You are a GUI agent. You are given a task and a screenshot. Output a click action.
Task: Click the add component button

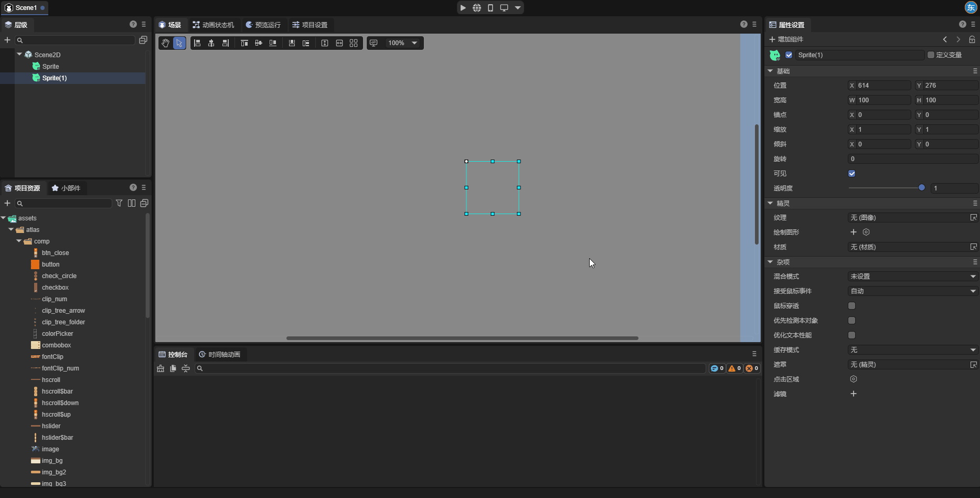click(x=786, y=39)
